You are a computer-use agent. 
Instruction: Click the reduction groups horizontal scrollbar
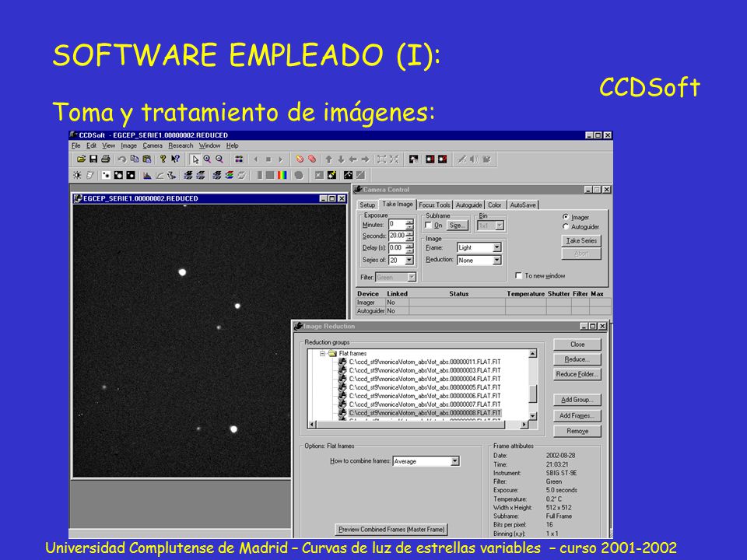(419, 424)
